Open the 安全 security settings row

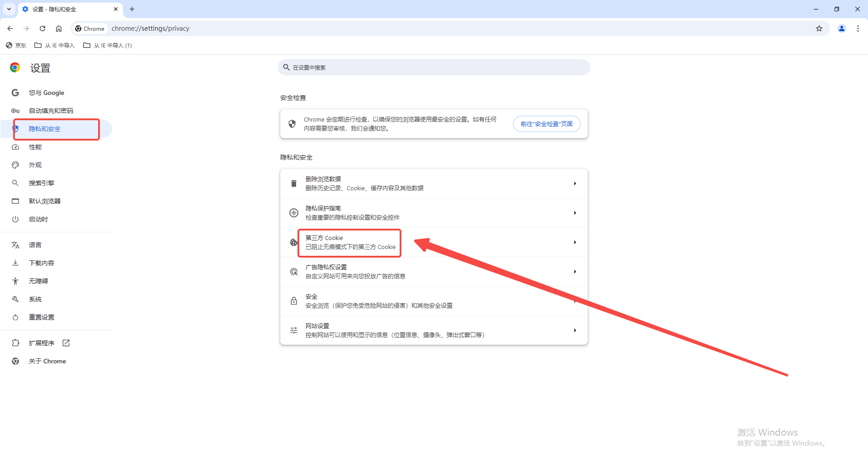[434, 301]
